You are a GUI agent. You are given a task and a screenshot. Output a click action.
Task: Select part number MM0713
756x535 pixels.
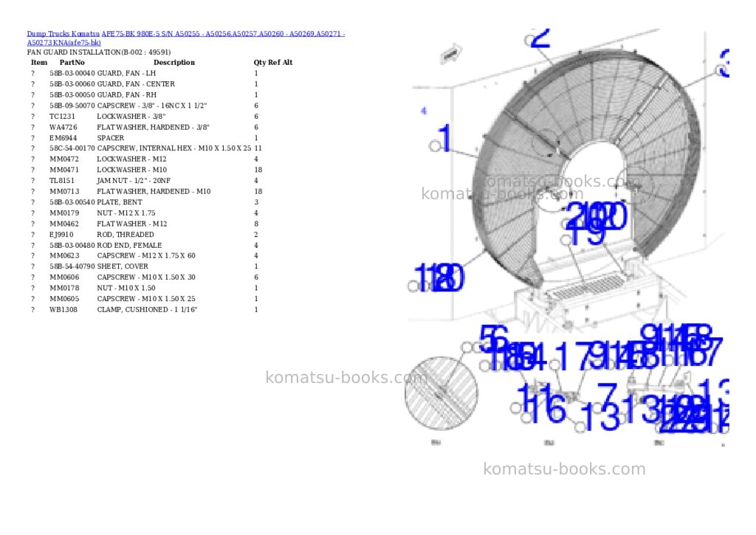[64, 191]
